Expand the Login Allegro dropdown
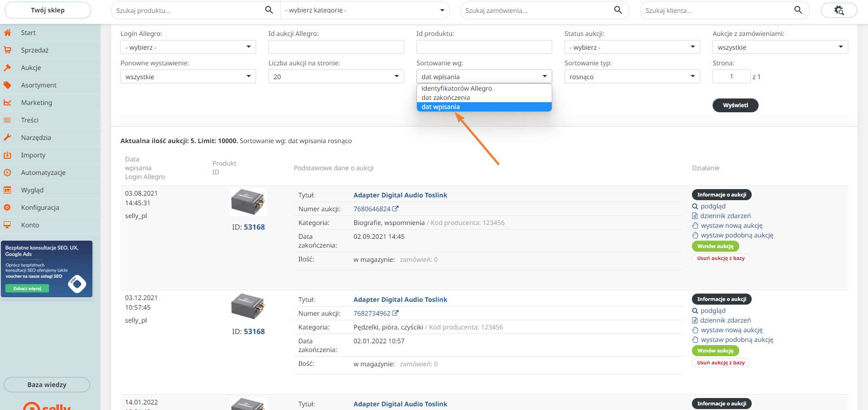Image resolution: width=868 pixels, height=410 pixels. pos(188,47)
